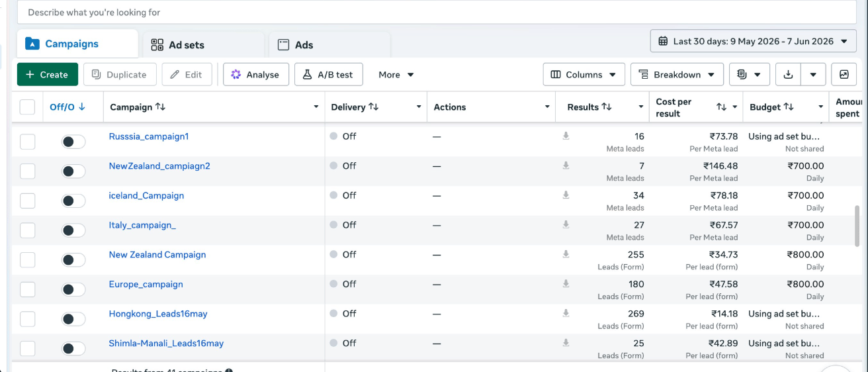This screenshot has width=868, height=372.
Task: Open Actions column options caret
Action: pyautogui.click(x=547, y=107)
